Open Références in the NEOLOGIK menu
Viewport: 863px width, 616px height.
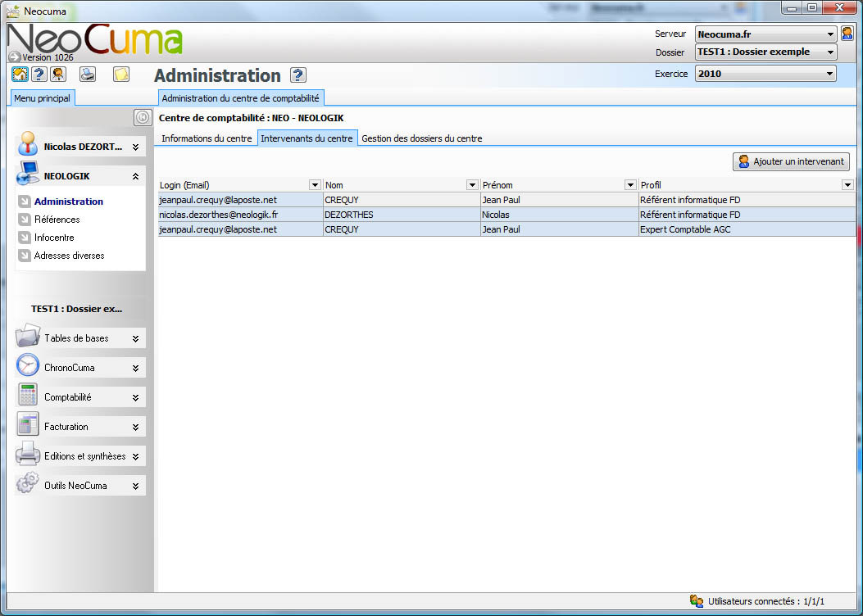(57, 220)
